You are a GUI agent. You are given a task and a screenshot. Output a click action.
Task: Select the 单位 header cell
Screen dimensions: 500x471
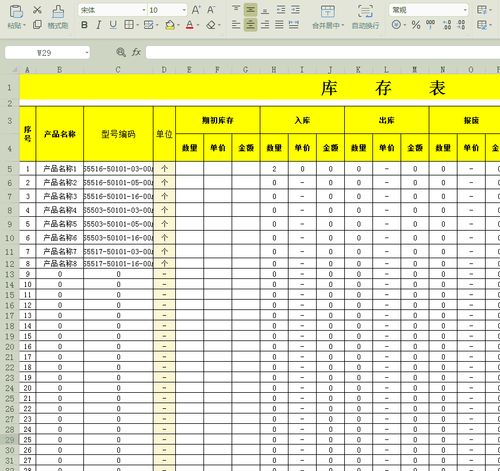[x=164, y=134]
